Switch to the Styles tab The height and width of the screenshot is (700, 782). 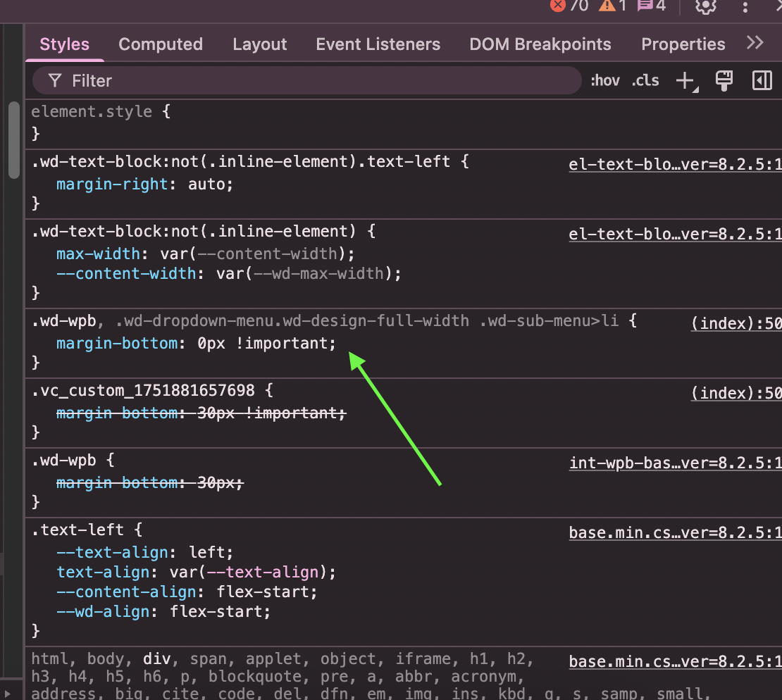(x=64, y=44)
